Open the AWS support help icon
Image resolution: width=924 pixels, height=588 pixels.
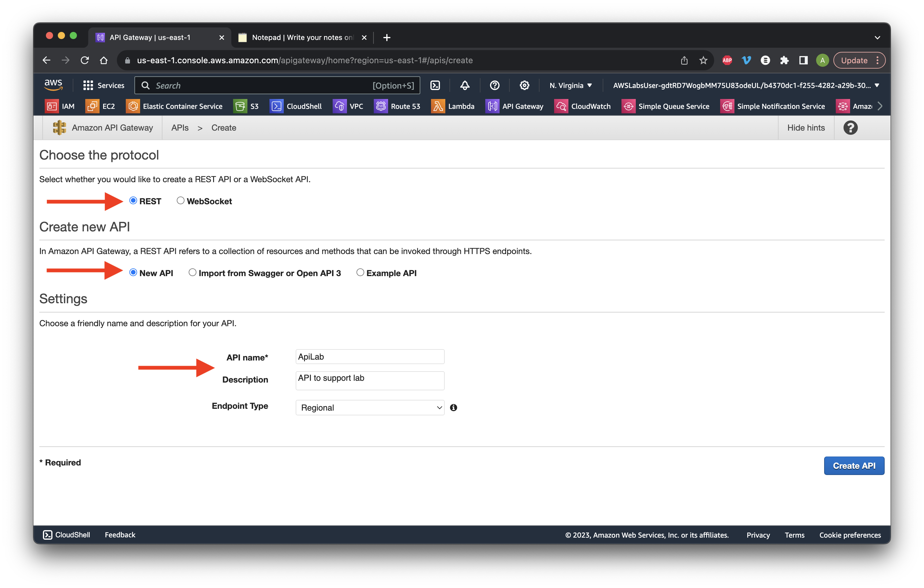494,85
